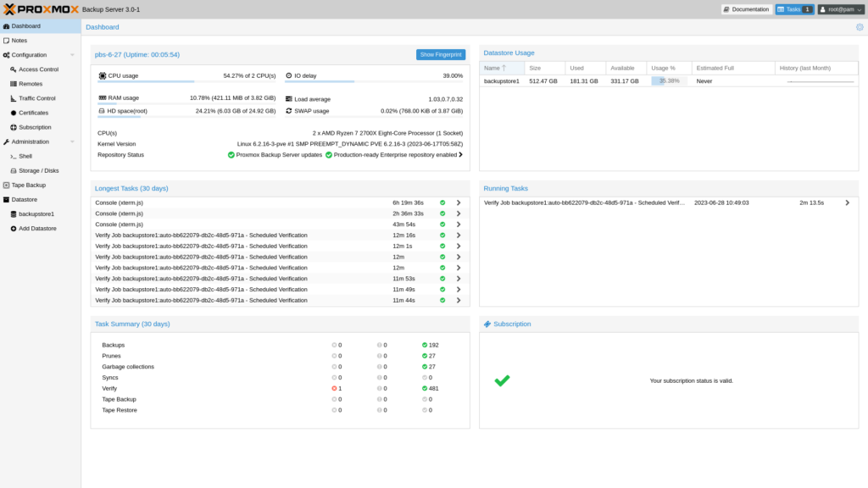Select Traffic Control in sidebar
Viewport: 868px width, 488px height.
(x=36, y=98)
